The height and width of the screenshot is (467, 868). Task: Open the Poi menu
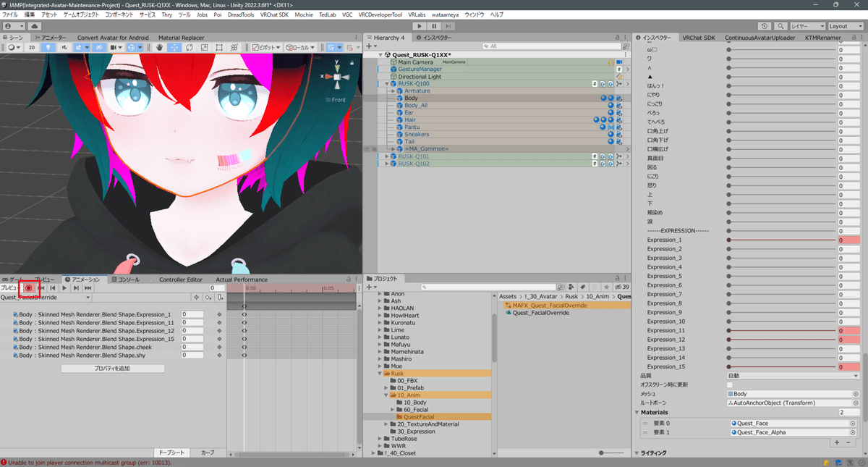tap(218, 14)
